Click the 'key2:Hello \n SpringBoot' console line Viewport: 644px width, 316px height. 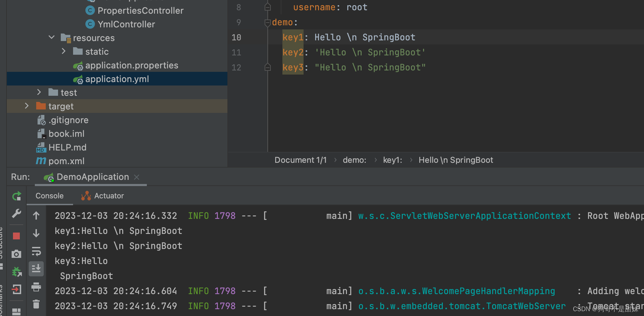118,246
